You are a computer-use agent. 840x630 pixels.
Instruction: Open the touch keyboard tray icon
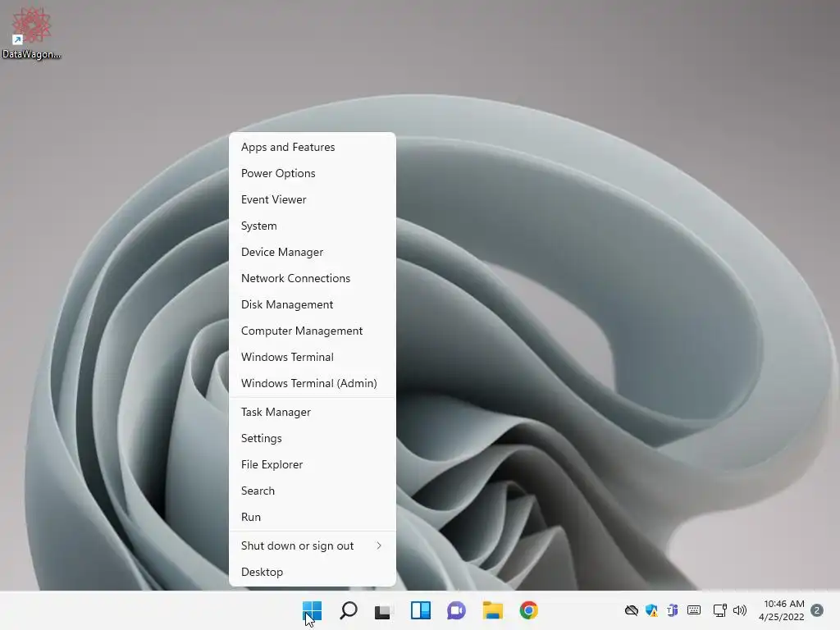point(694,609)
